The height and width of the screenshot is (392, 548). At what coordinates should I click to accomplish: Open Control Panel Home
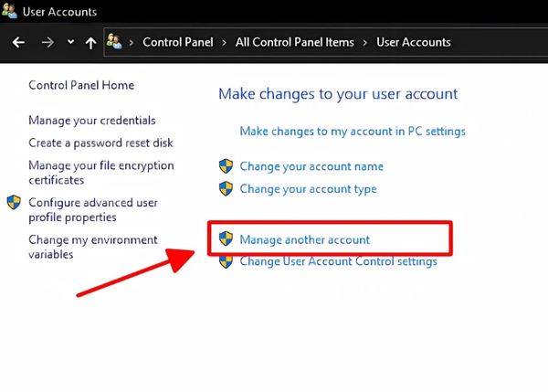click(x=81, y=85)
